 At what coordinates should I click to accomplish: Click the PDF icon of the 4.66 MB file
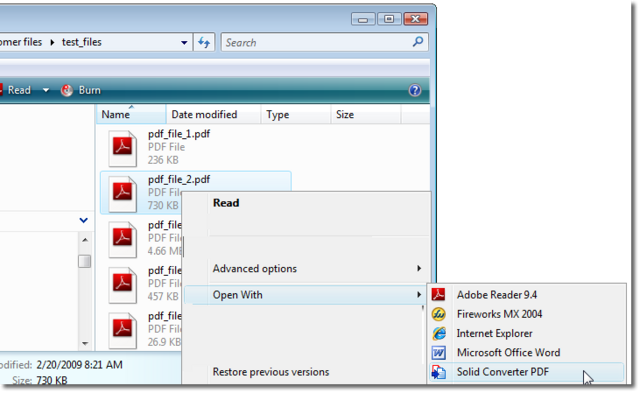[x=122, y=240]
